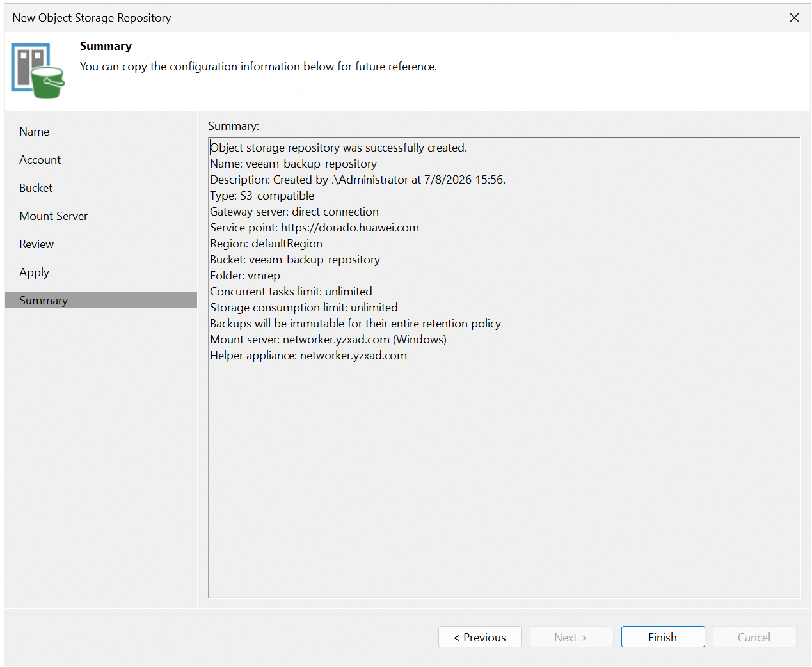
Task: Go to the Account wizard step
Action: click(40, 160)
